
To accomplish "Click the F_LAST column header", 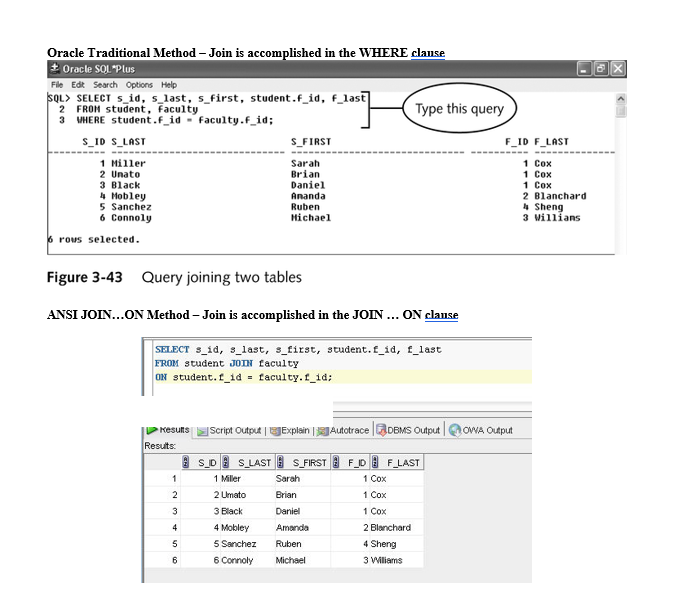I will (397, 462).
